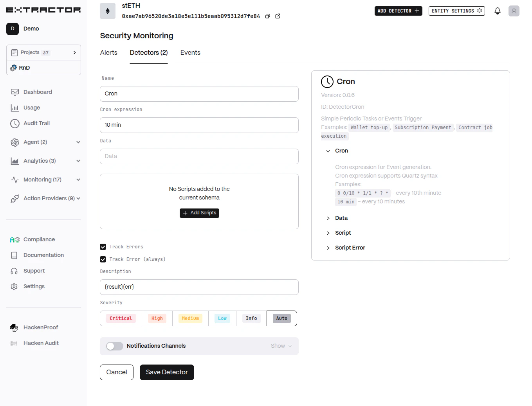Click the Cron clock icon in info panel

[327, 82]
